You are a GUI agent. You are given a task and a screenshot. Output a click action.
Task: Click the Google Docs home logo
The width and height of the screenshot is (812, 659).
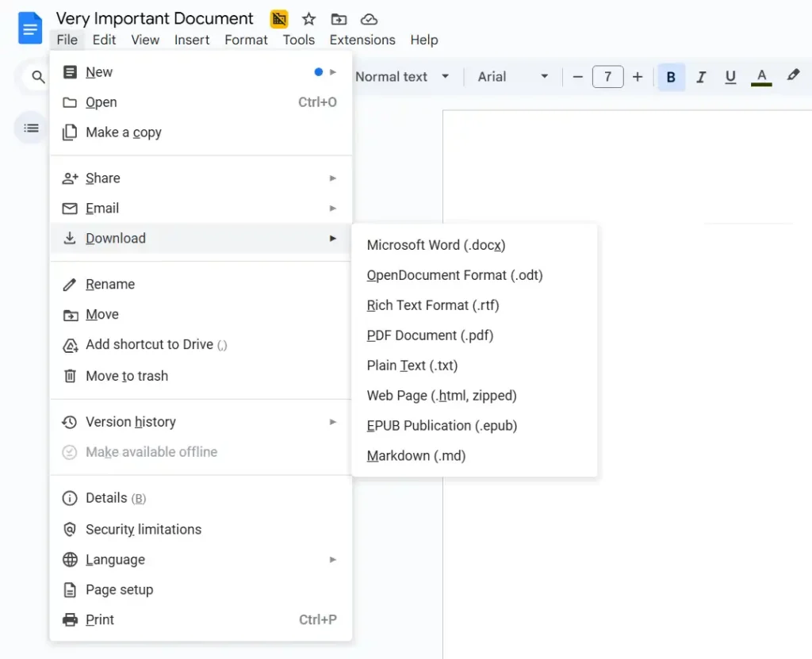click(30, 29)
